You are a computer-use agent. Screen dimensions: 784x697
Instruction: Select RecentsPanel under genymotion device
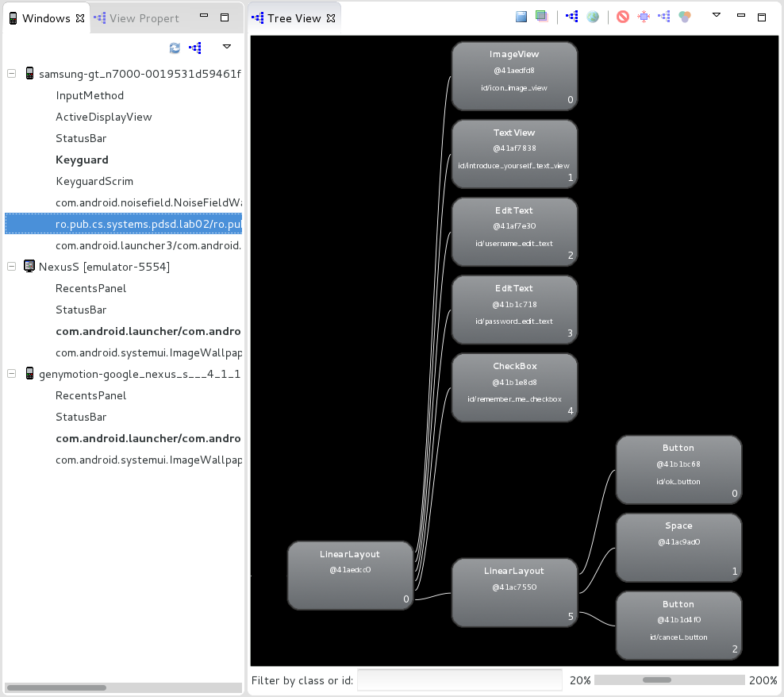(x=91, y=396)
